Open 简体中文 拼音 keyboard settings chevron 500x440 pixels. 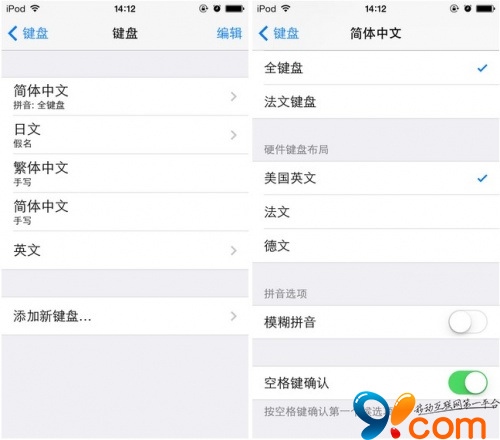(234, 97)
